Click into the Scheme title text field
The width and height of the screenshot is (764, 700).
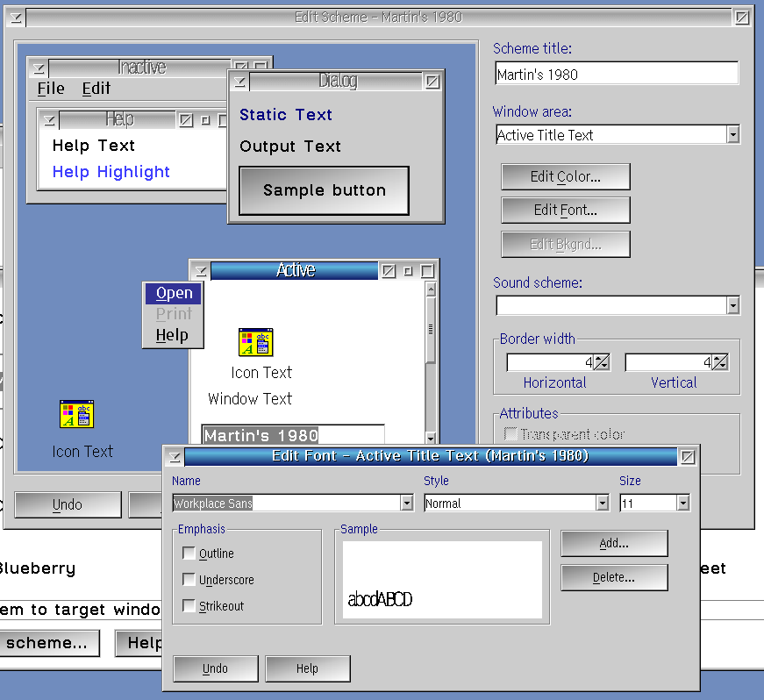tap(616, 75)
